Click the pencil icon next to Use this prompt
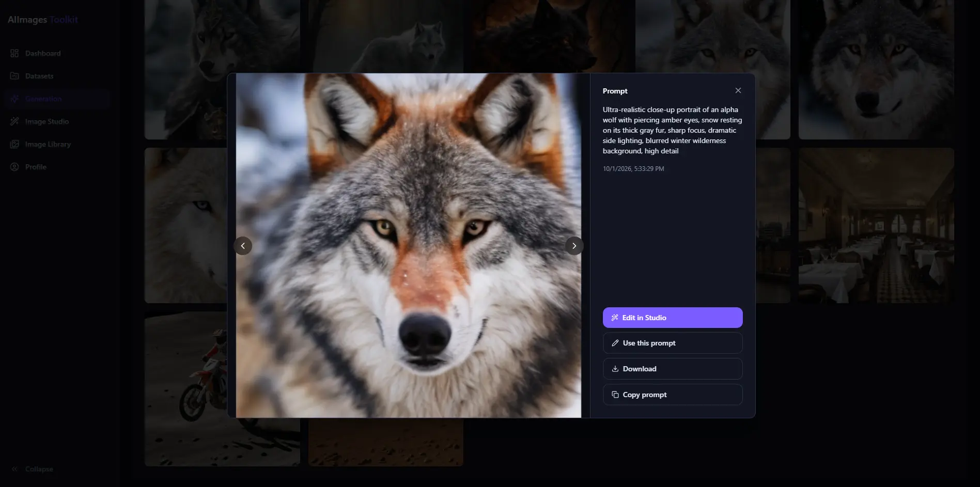 point(615,343)
